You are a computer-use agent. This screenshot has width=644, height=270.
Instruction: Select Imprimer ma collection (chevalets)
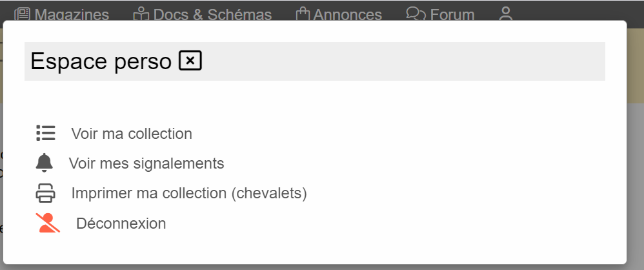(189, 193)
